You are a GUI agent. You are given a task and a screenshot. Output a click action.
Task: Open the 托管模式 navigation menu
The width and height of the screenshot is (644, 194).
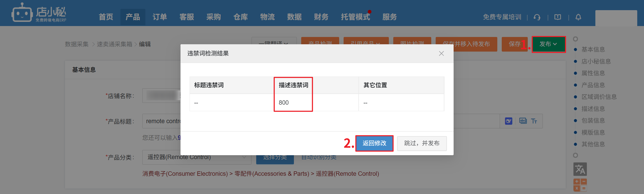coord(356,17)
